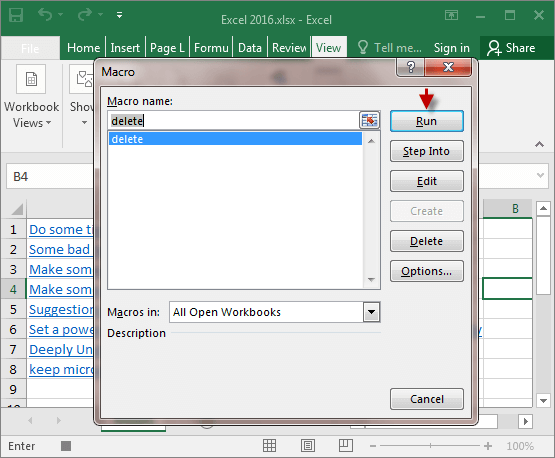This screenshot has width=555, height=458.
Task: Switch to Normal view icon
Action: [x=269, y=446]
